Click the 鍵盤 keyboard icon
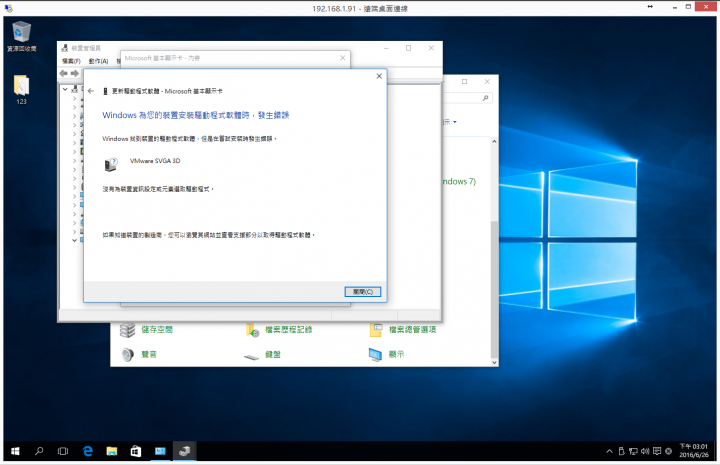This screenshot has height=465, width=720. (x=252, y=356)
